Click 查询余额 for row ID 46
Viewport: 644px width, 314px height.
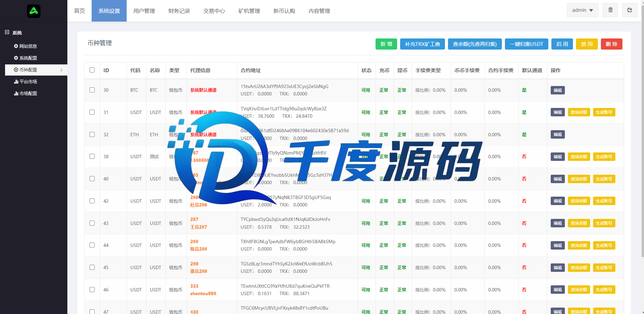(579, 290)
